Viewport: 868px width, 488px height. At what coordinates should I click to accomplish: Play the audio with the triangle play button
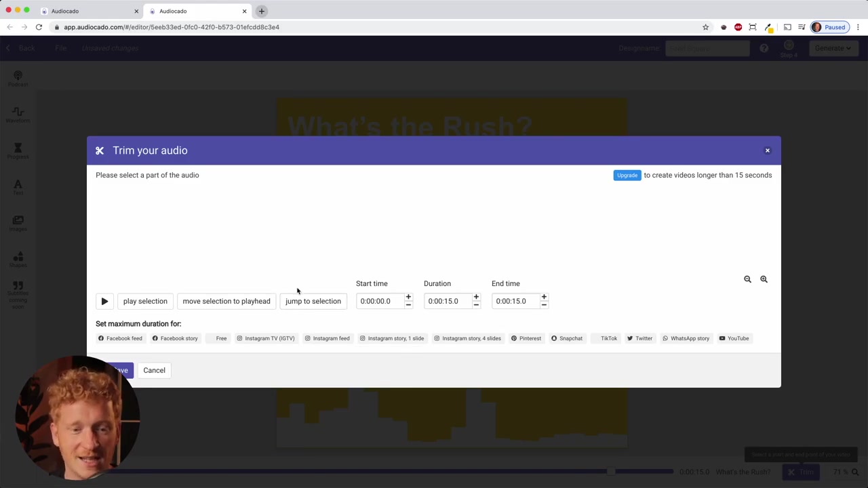coord(104,301)
